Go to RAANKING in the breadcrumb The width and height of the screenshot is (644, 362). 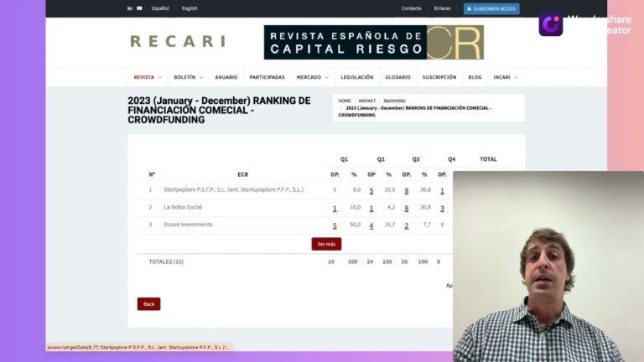click(394, 101)
